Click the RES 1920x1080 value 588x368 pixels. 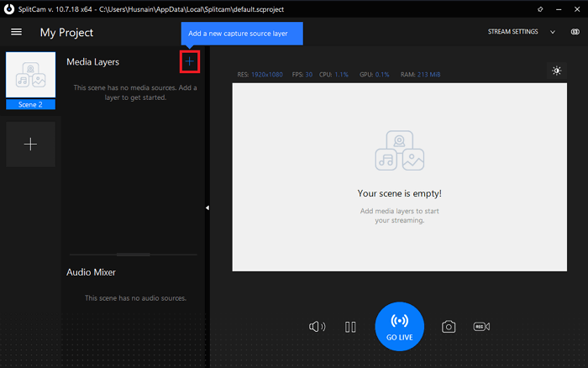pos(267,75)
